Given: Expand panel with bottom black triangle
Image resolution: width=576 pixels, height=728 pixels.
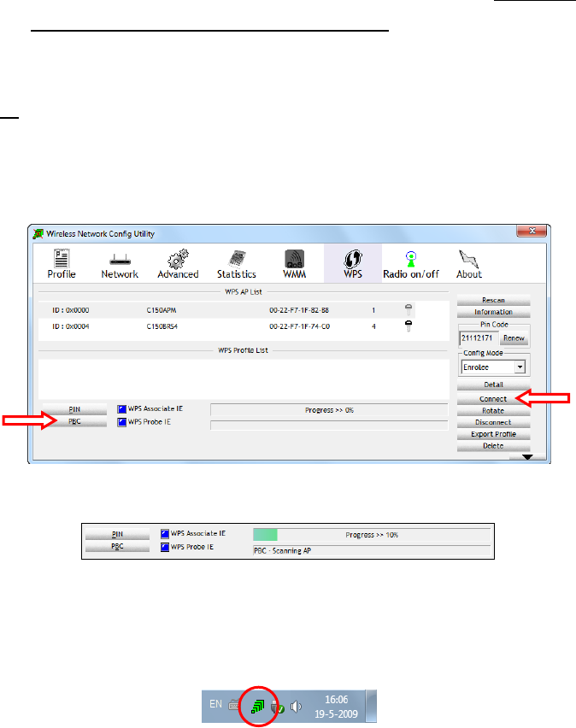Looking at the screenshot, I should click(x=527, y=457).
